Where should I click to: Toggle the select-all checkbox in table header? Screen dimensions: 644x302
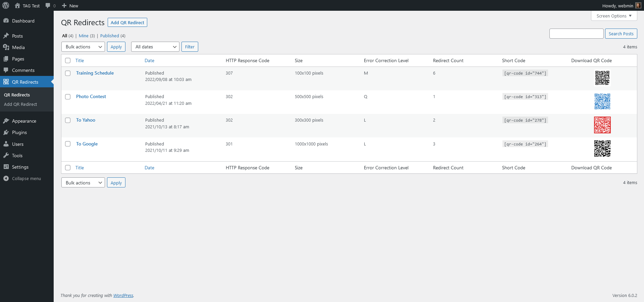(68, 60)
